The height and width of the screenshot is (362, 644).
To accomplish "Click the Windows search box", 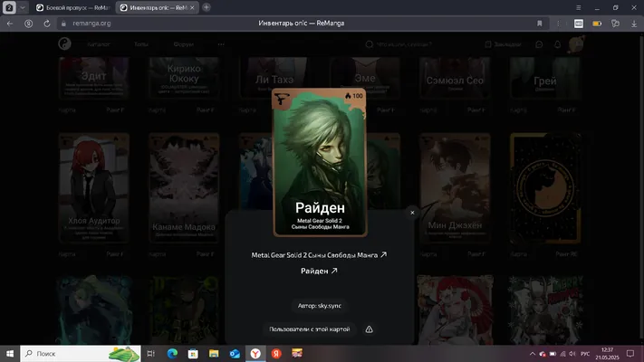I will pyautogui.click(x=81, y=353).
